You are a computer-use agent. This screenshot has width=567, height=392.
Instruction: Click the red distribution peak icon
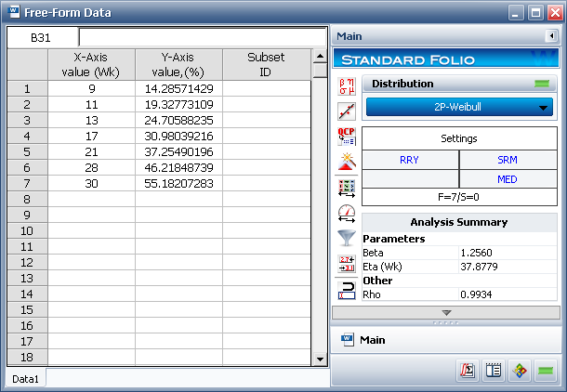[x=346, y=163]
